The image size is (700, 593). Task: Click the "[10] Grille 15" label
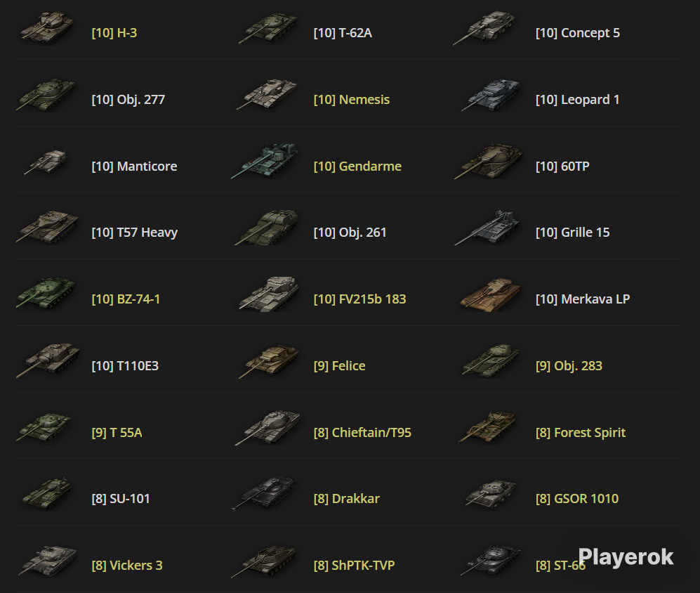(x=573, y=233)
